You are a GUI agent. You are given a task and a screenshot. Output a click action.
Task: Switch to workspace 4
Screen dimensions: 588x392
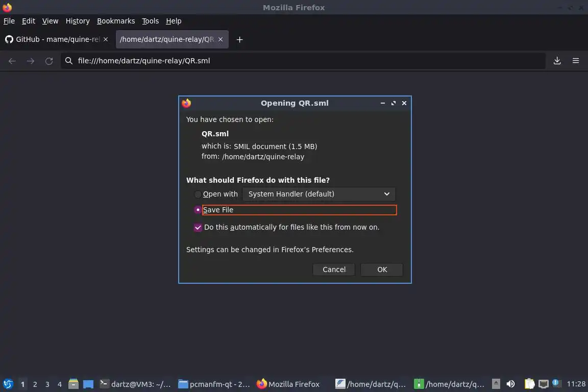[x=60, y=384]
